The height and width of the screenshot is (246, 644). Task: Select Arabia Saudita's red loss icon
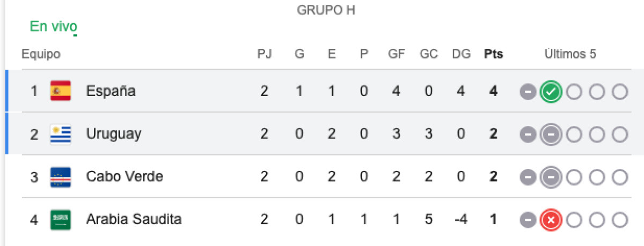click(x=551, y=220)
